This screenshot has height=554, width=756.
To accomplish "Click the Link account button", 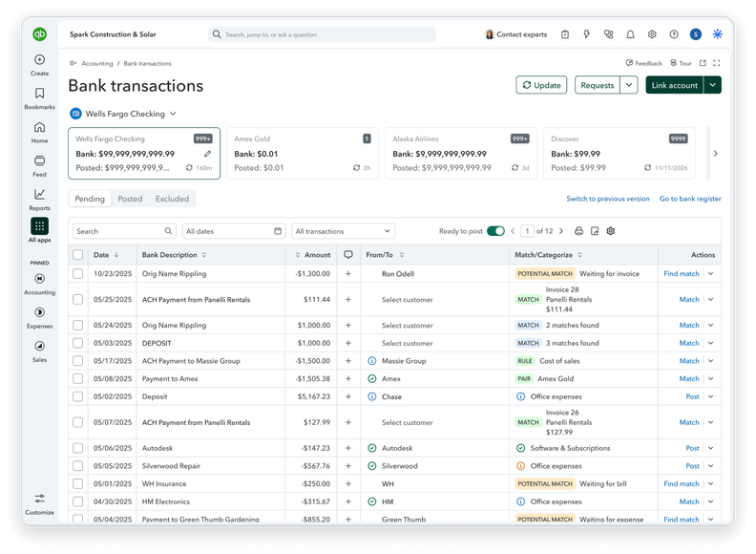I will (x=675, y=85).
